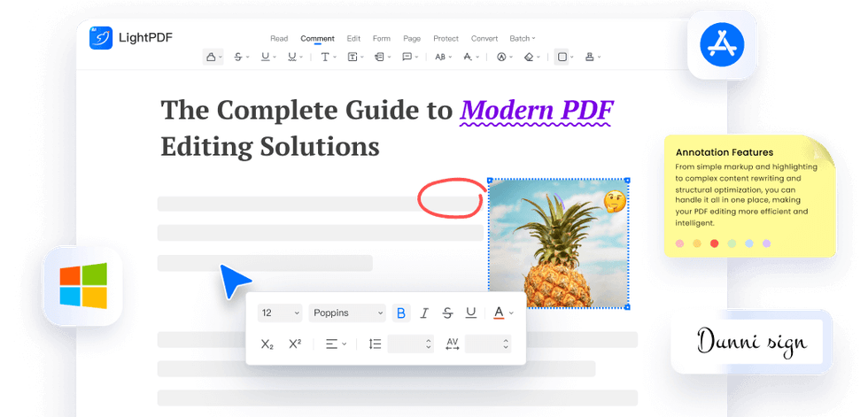868x417 pixels.
Task: Select the callout note tool icon
Action: [x=379, y=57]
